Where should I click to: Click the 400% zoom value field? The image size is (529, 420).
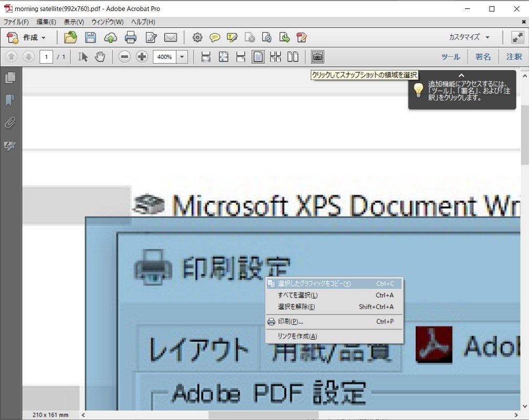point(165,57)
